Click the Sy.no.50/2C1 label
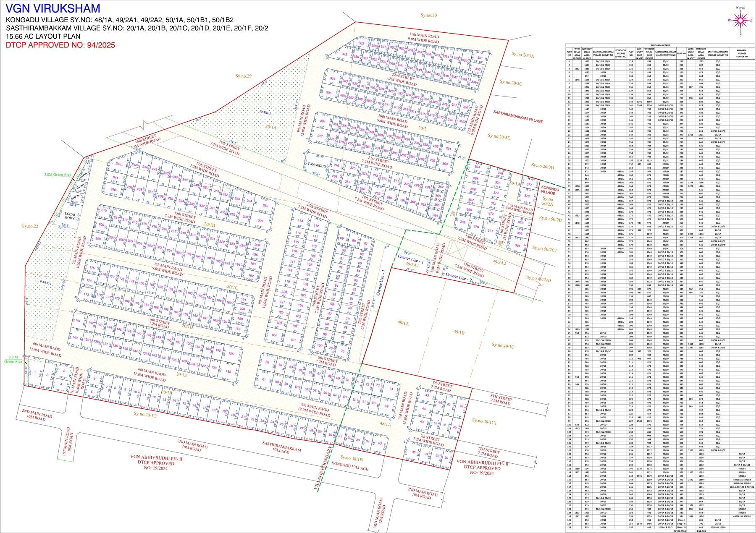 tap(545, 249)
